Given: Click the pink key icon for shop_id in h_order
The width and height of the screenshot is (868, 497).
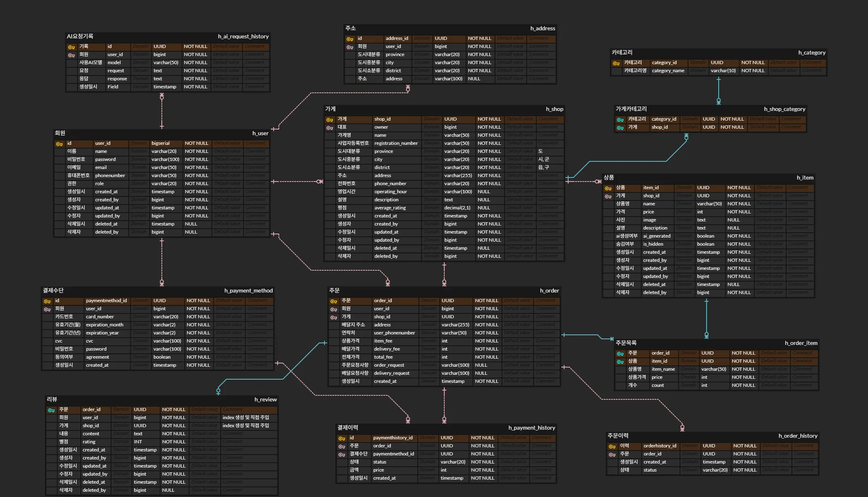Looking at the screenshot, I should 334,317.
